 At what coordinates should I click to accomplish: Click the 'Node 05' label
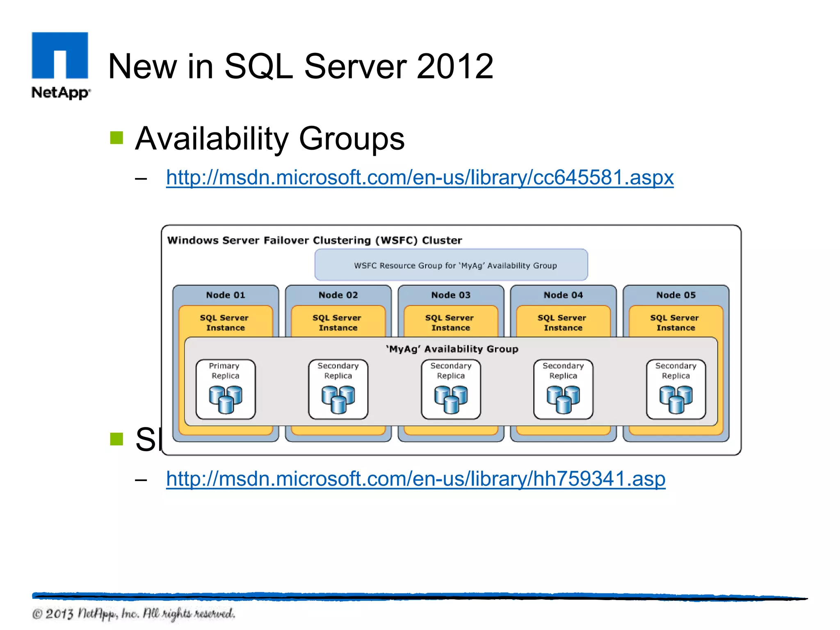(676, 295)
